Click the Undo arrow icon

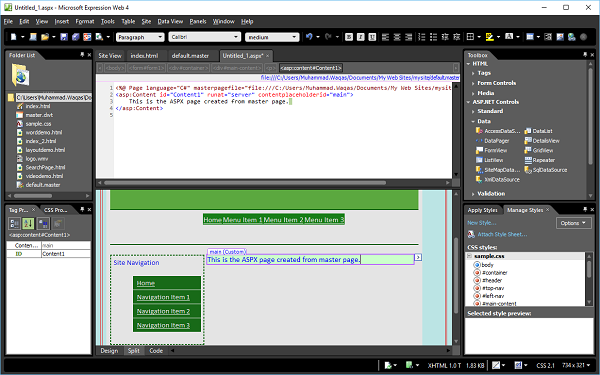309,37
